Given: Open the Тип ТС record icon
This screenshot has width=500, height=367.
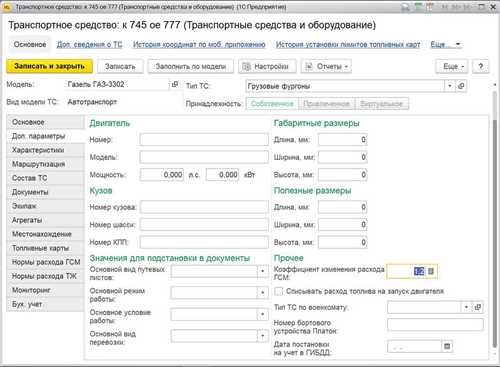Looking at the screenshot, I should [x=461, y=86].
